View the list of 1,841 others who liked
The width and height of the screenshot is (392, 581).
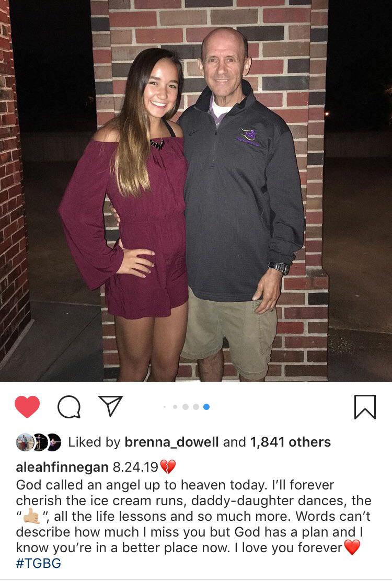tap(290, 442)
